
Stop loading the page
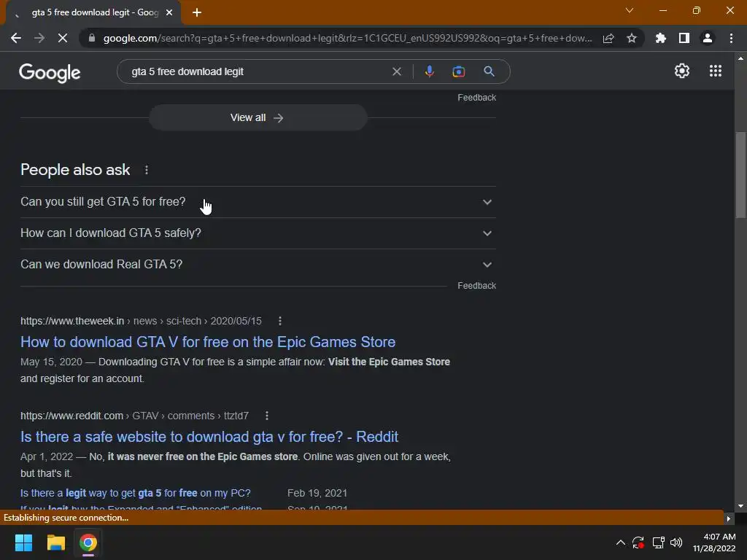pyautogui.click(x=63, y=38)
